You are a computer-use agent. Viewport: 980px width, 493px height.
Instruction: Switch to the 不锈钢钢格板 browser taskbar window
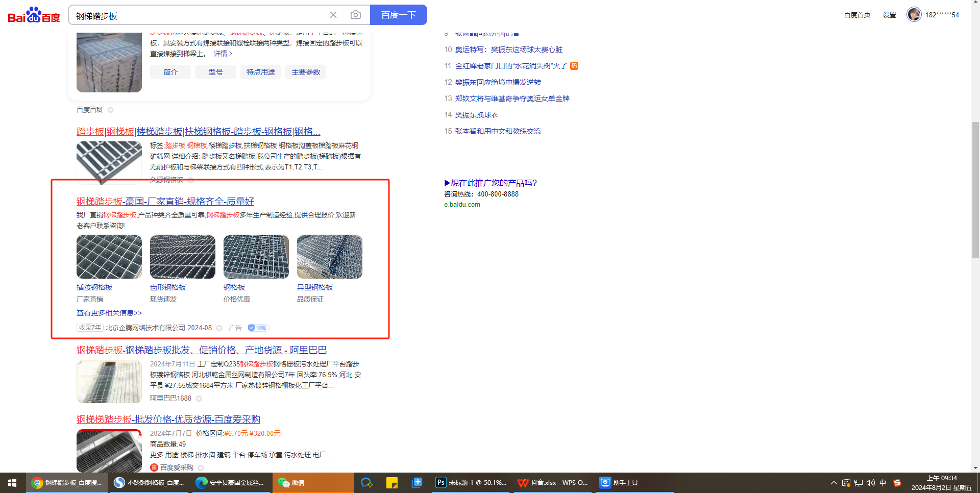click(x=149, y=483)
